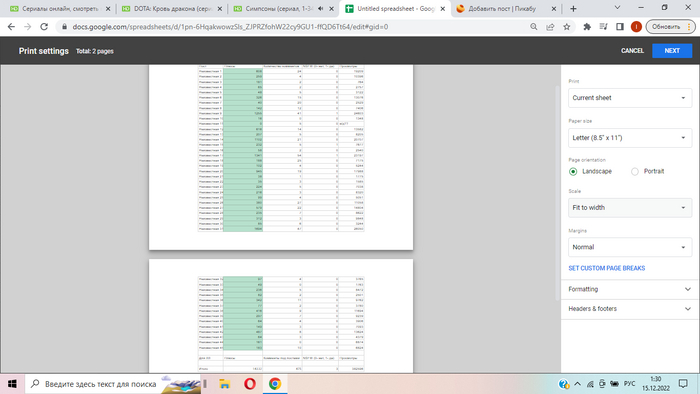Toggle the browser side panel icon
The height and width of the screenshot is (394, 700).
620,27
